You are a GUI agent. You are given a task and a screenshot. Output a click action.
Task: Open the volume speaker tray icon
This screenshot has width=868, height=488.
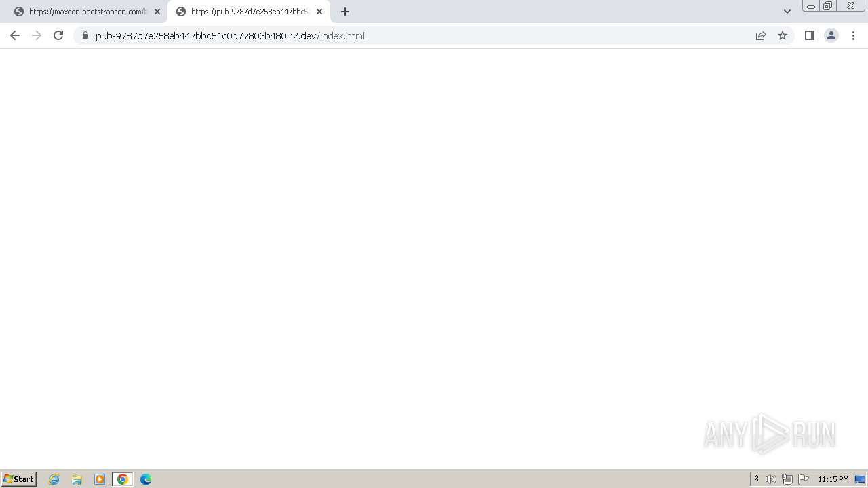pos(771,479)
